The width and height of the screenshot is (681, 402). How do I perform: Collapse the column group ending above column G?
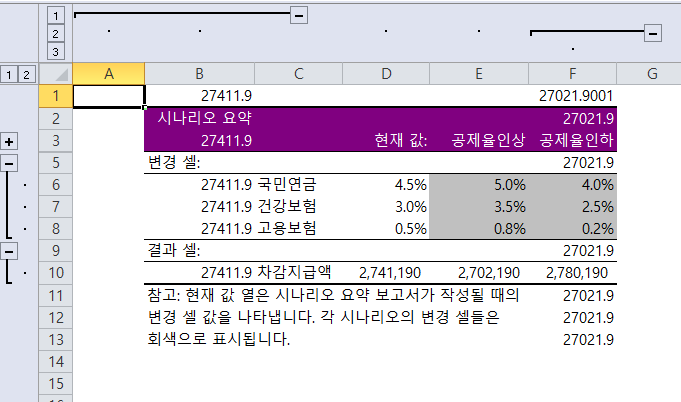[x=653, y=33]
